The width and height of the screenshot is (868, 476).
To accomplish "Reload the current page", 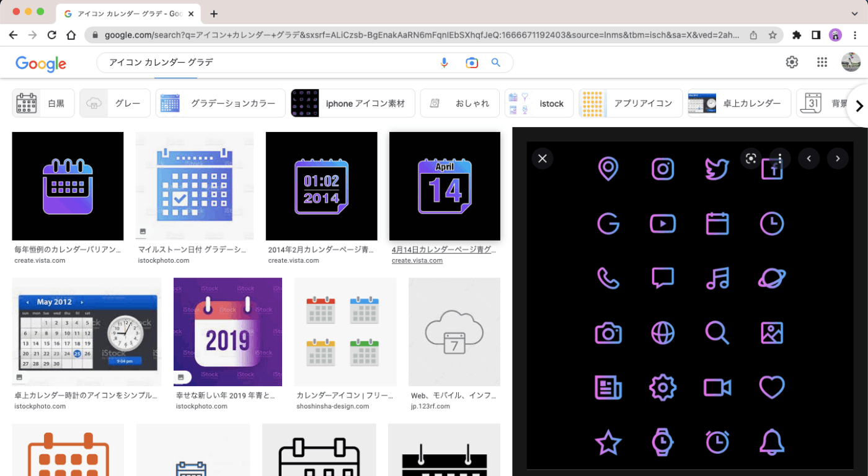I will 52,35.
